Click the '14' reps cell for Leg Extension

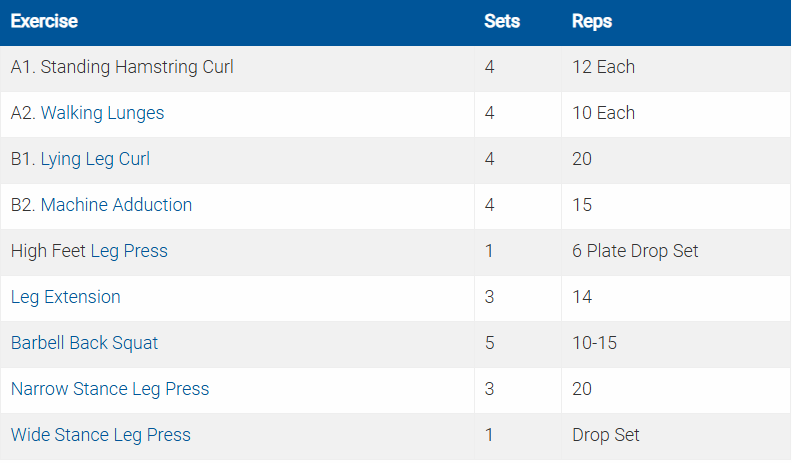point(582,297)
